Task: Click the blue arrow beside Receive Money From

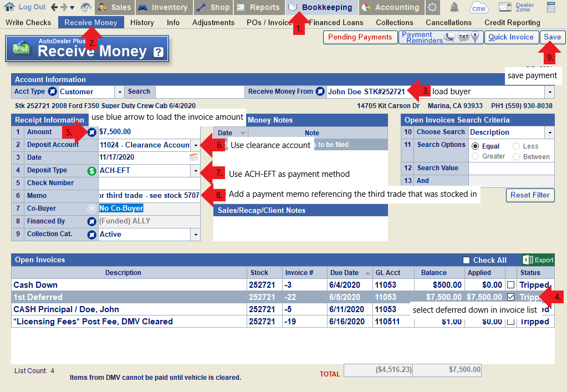Action: (320, 91)
